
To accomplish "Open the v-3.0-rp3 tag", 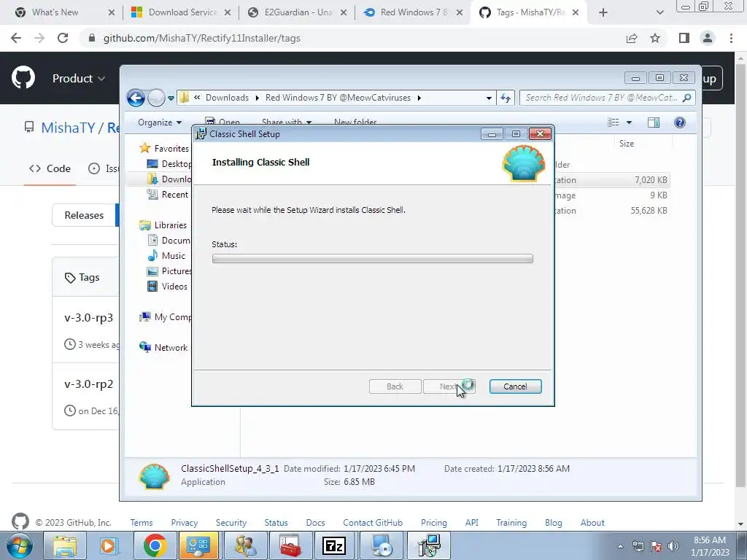I will 88,318.
